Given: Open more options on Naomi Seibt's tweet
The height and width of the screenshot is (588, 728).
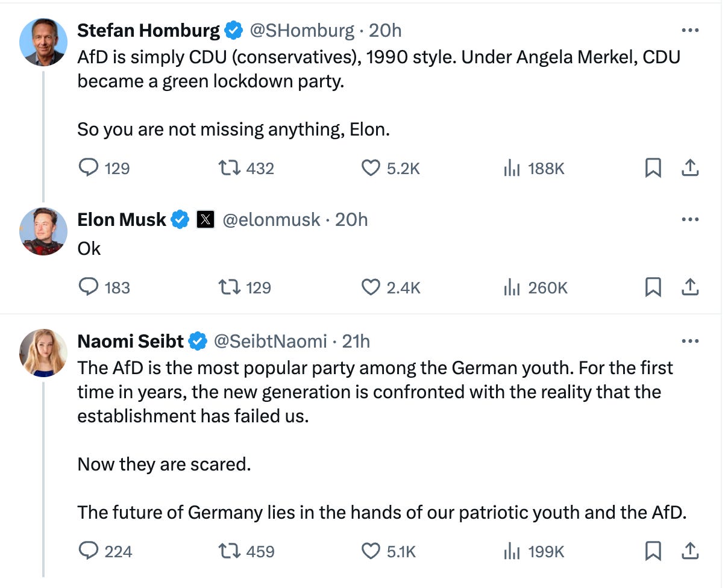Looking at the screenshot, I should point(689,342).
